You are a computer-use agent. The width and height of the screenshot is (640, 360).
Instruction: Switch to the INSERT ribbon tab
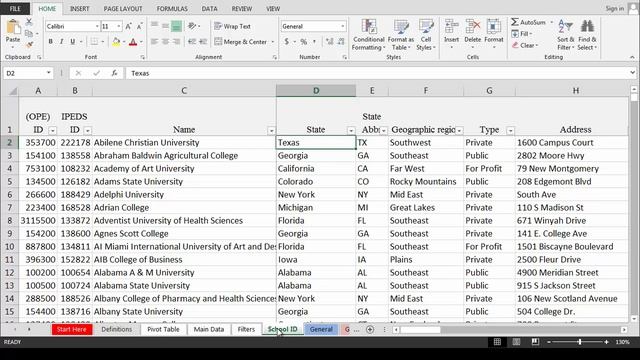click(80, 9)
